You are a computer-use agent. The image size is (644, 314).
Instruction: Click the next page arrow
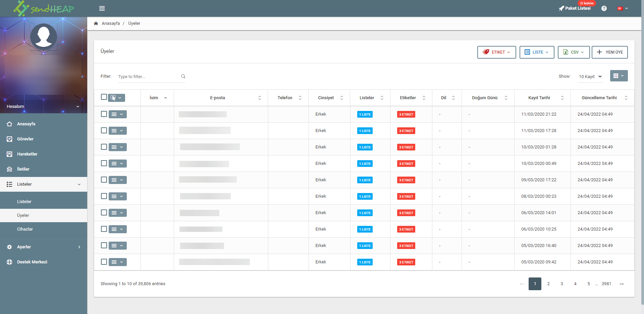pos(622,284)
